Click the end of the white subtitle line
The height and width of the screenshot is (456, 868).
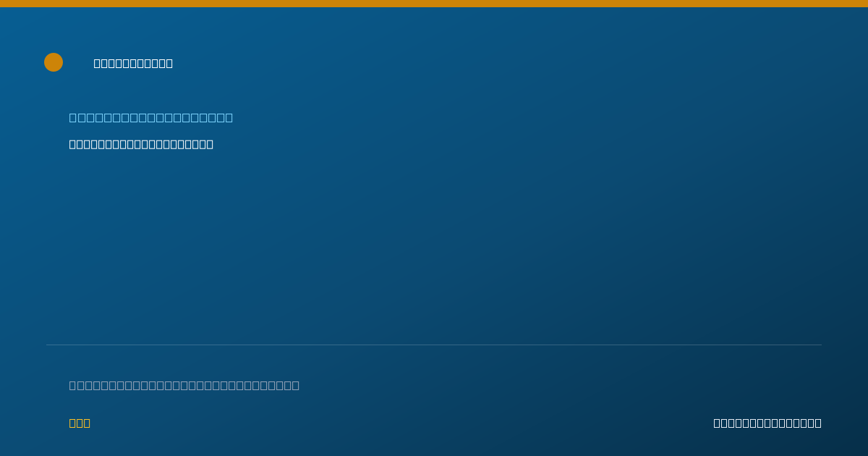[210, 144]
